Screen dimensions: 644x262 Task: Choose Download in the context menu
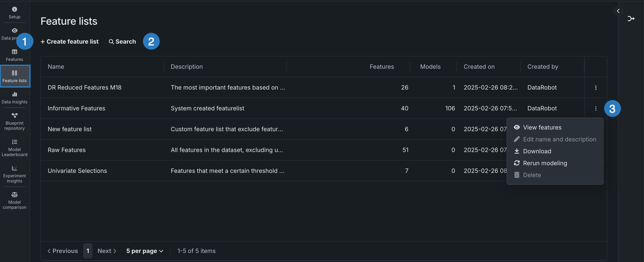pyautogui.click(x=537, y=151)
